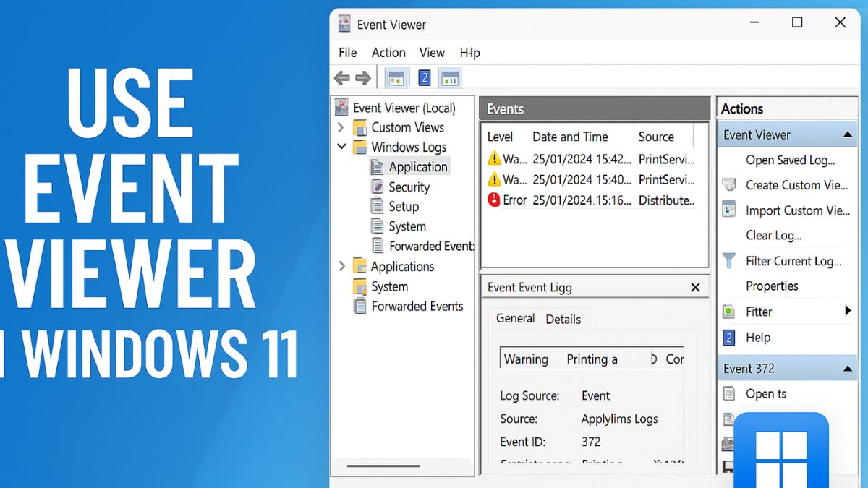Click the blue Help icon in the toolbar

click(x=425, y=78)
